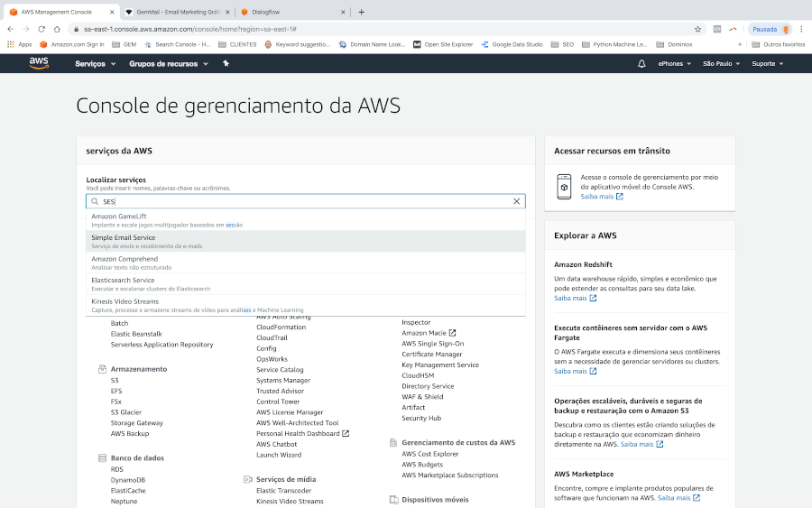This screenshot has height=508, width=812.
Task: Open AWS Cost Explorer link
Action: click(x=430, y=454)
